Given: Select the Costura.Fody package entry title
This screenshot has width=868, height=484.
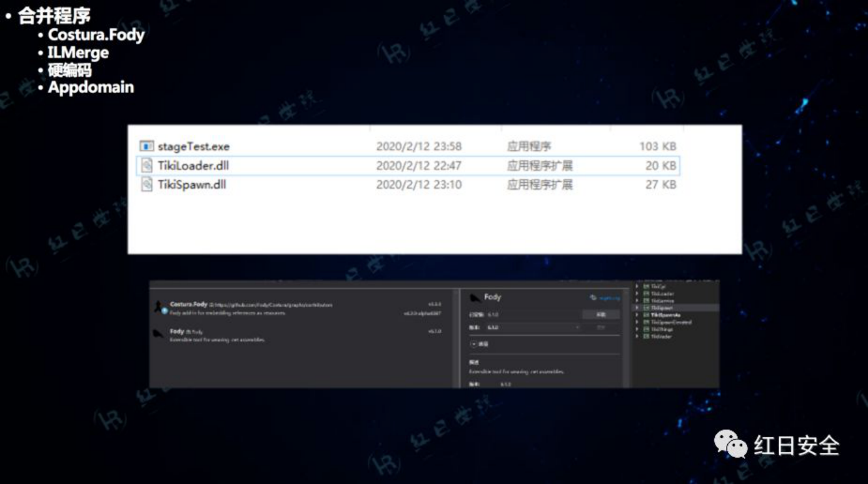Looking at the screenshot, I should [x=188, y=305].
